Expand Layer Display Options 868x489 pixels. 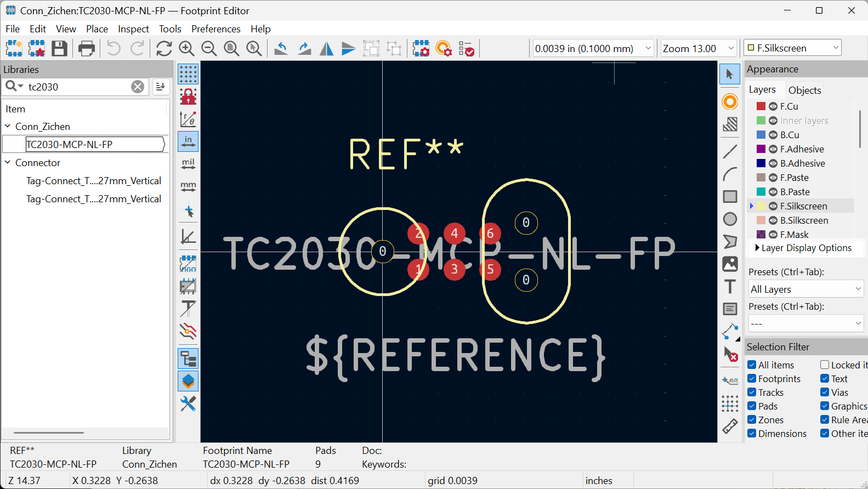coord(757,248)
